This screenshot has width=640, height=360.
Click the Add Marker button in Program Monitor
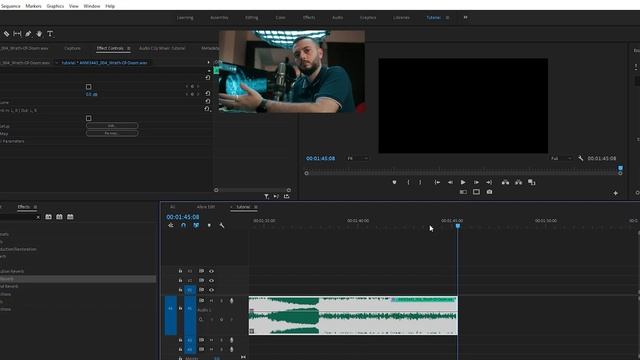tap(394, 182)
